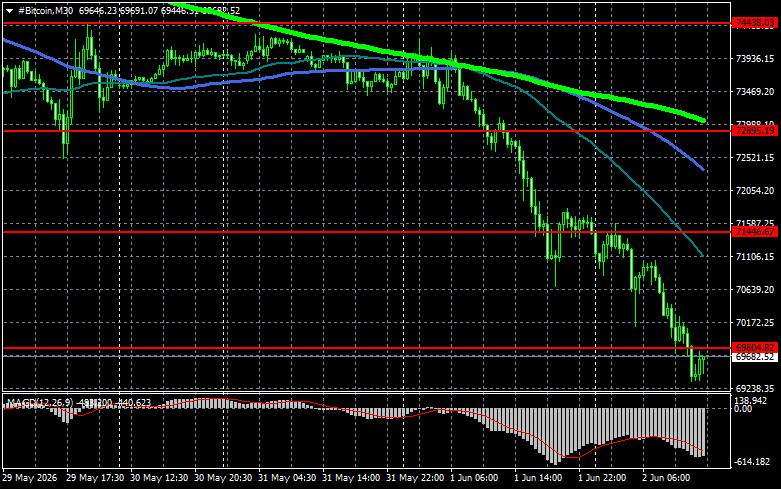Click the -614.182 MACD scale value
This screenshot has height=489, width=781.
752,462
